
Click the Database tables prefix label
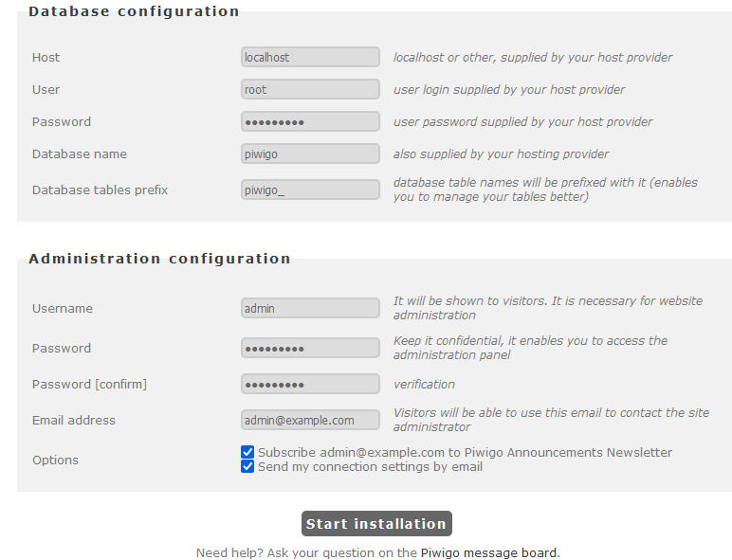[x=100, y=190]
